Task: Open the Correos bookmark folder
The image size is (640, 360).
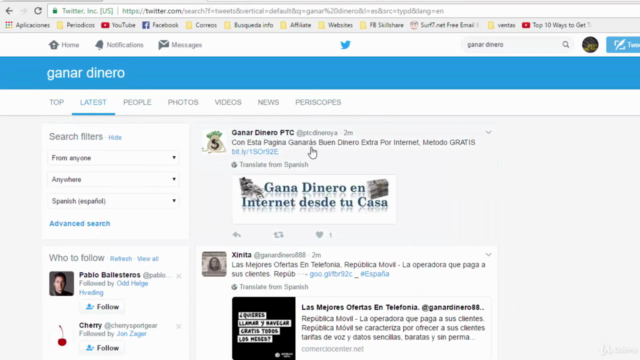Action: (201, 25)
